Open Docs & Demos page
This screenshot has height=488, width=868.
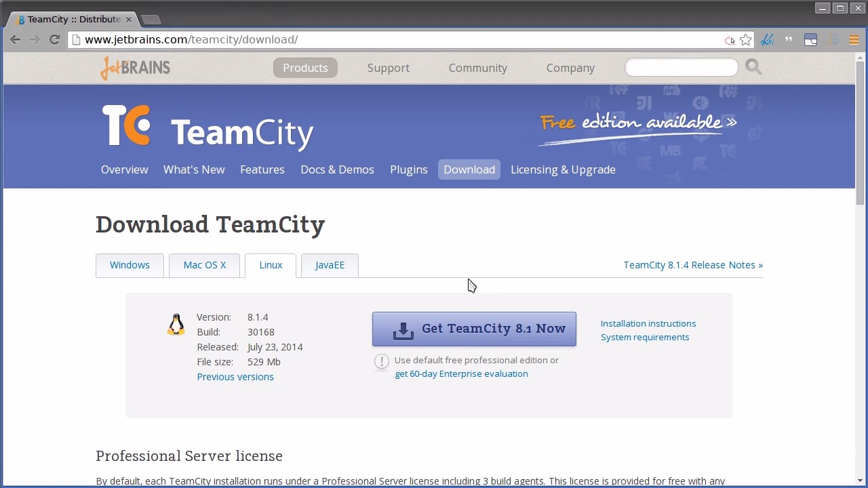(337, 169)
